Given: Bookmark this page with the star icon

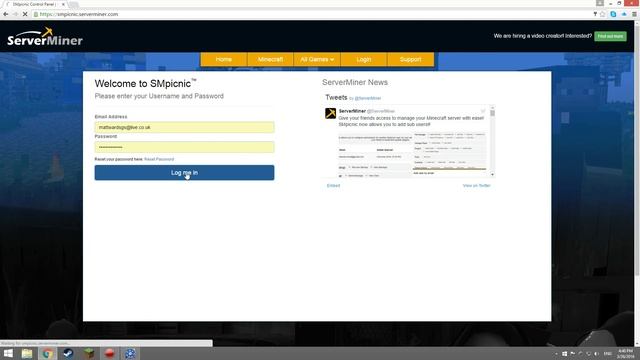Looking at the screenshot, I should [x=603, y=14].
